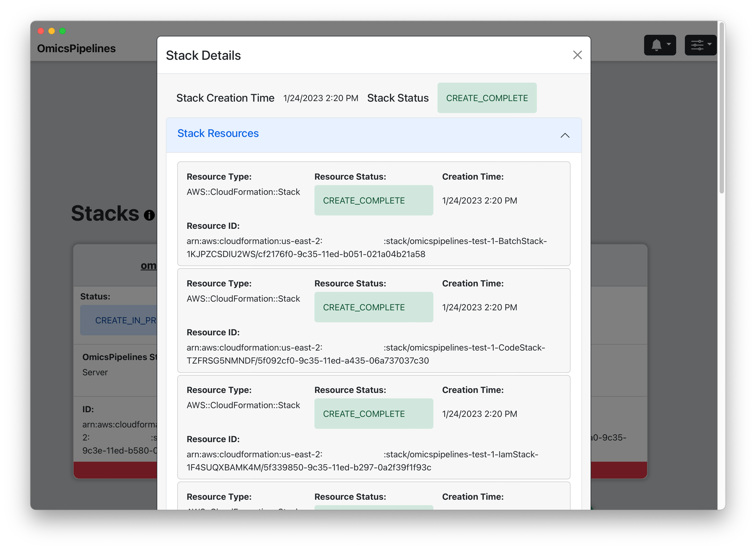This screenshot has height=550, width=756.
Task: Click the Stack Details dialog title
Action: click(x=203, y=55)
